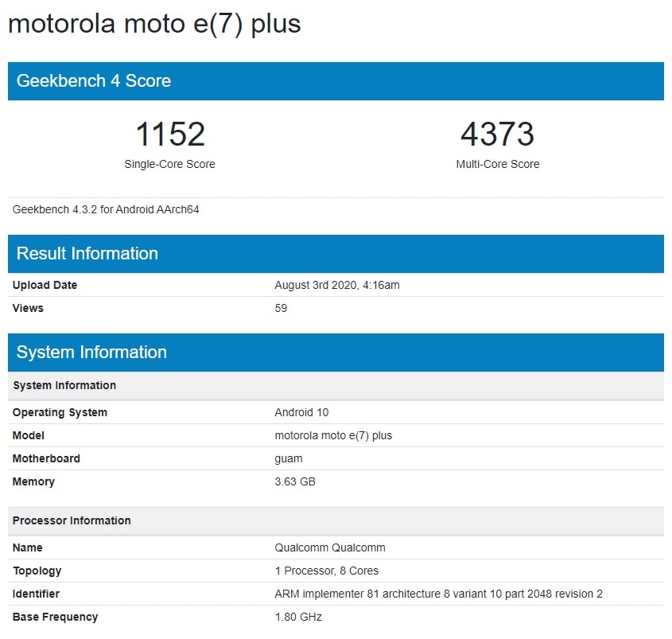Screen dimensions: 672x639
Task: Click the Geekbench 4.3.2 for Android AArch64 text
Action: tap(106, 210)
